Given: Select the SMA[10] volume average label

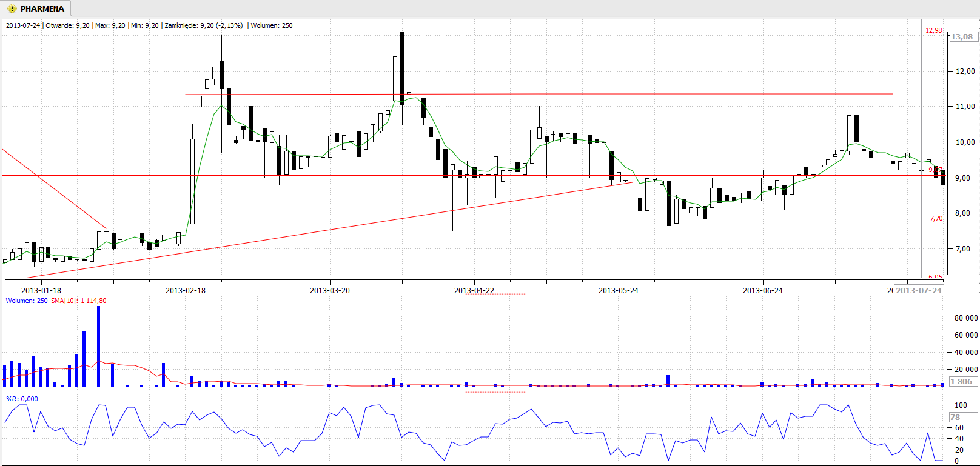Looking at the screenshot, I should 78,301.
